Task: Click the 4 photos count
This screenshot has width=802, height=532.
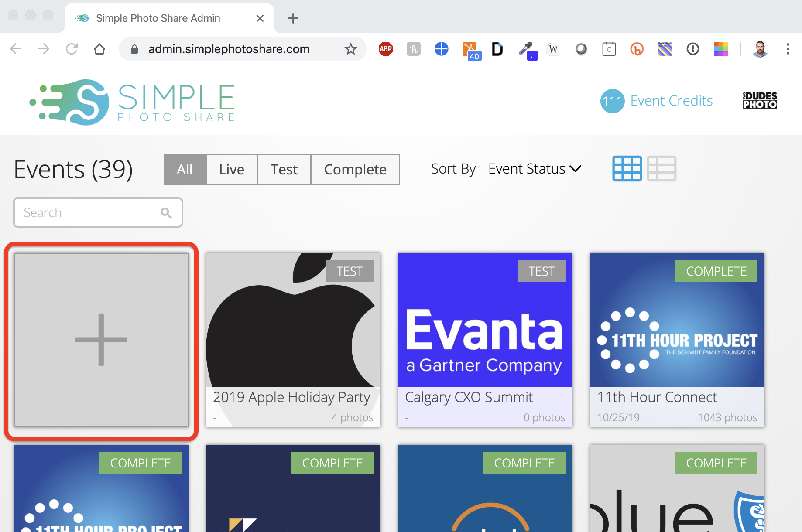Action: 353,417
